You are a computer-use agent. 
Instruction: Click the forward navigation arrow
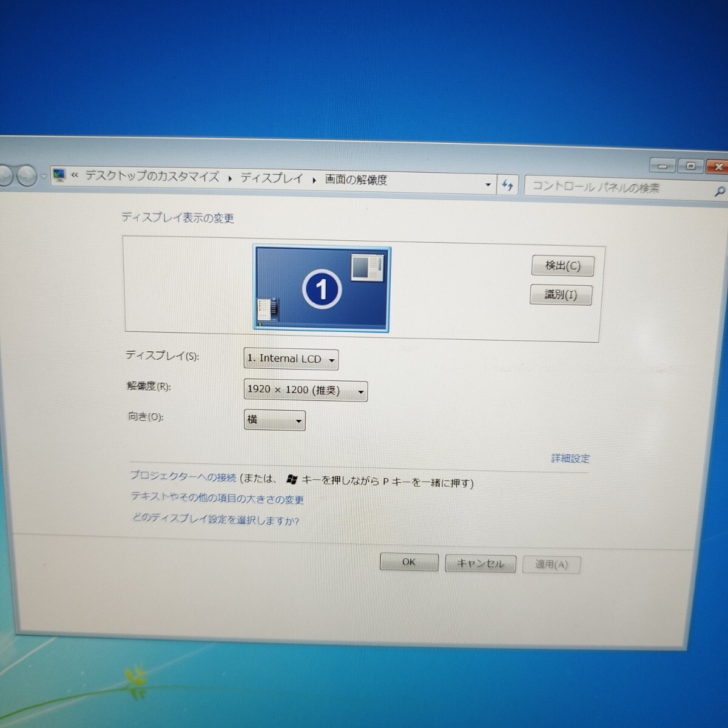[27, 176]
